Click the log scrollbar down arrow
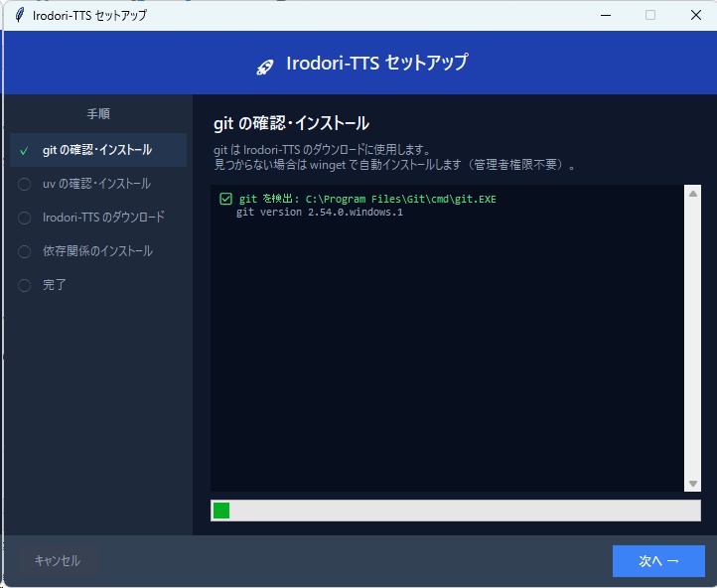The width and height of the screenshot is (717, 588). 693,484
